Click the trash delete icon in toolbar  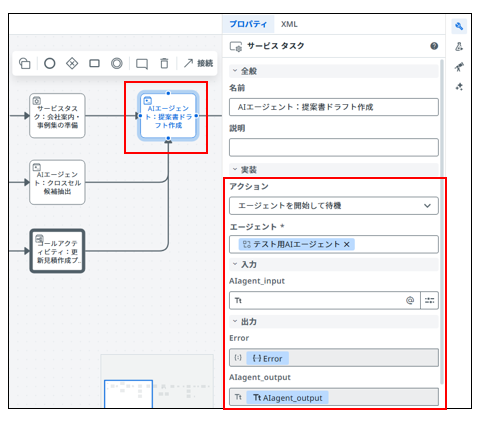click(164, 63)
